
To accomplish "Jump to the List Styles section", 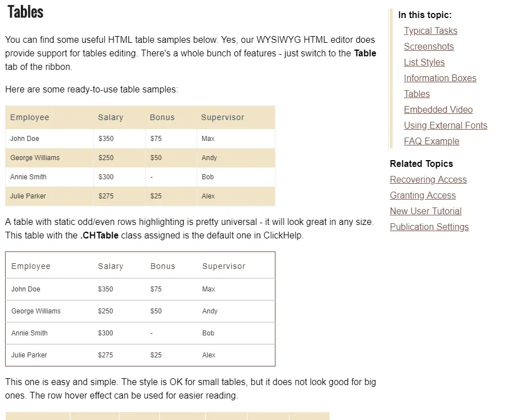I will pyautogui.click(x=424, y=63).
